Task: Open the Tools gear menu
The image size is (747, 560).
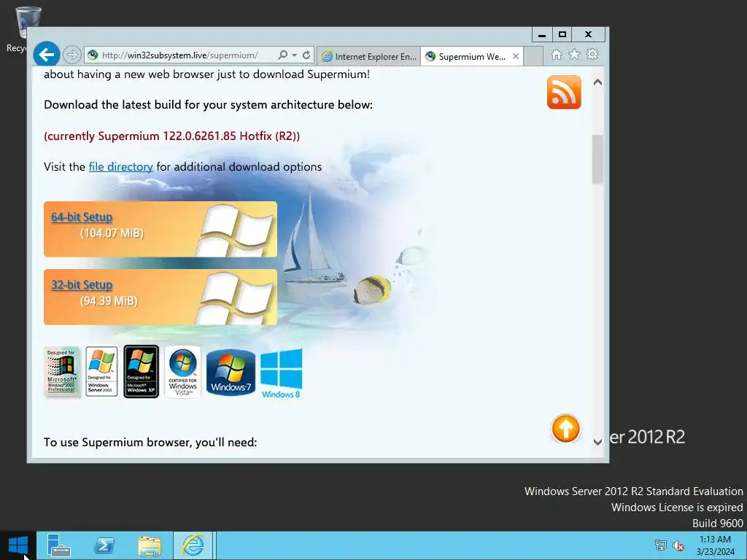Action: pyautogui.click(x=592, y=54)
